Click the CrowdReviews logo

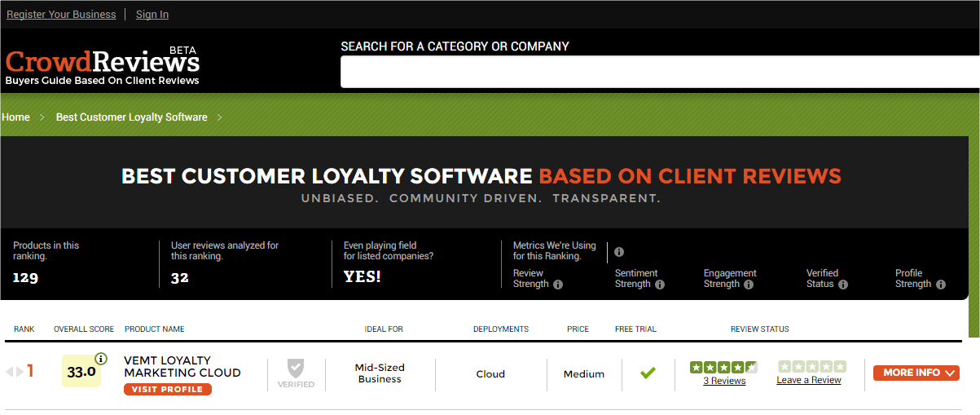pos(103,65)
